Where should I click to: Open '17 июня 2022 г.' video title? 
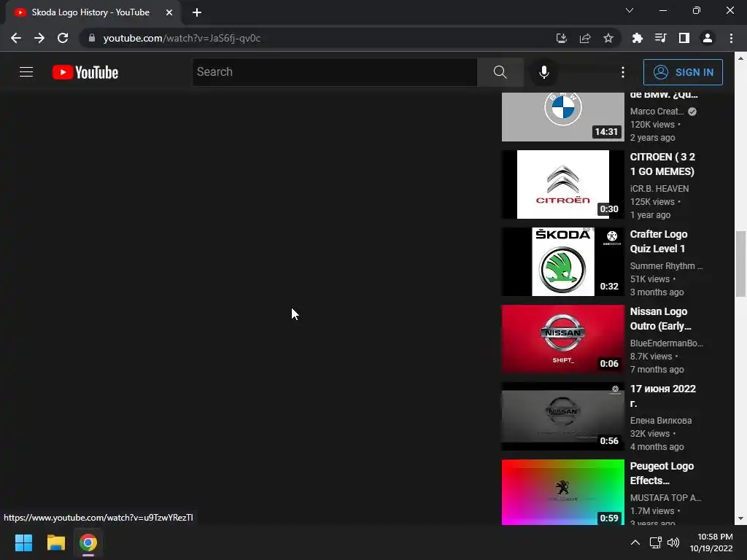pyautogui.click(x=662, y=396)
